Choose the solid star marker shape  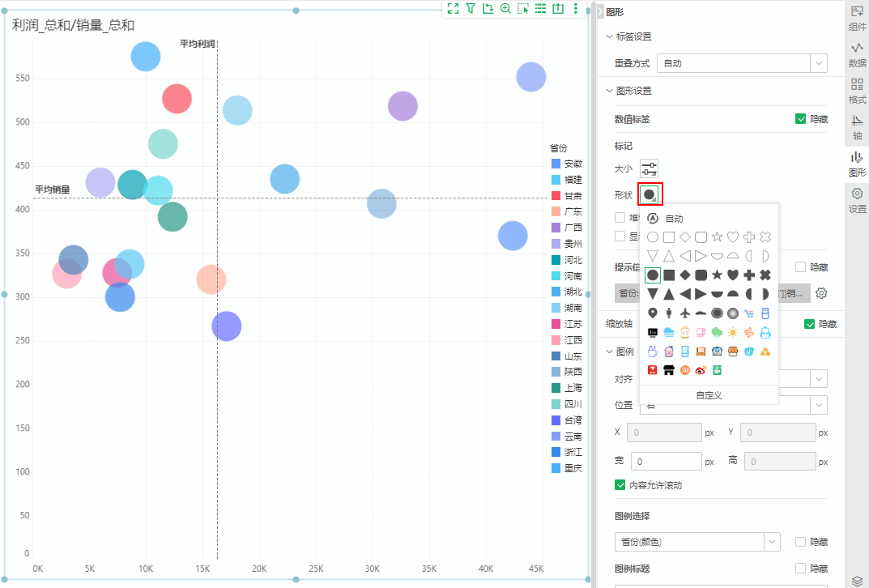[x=717, y=275]
